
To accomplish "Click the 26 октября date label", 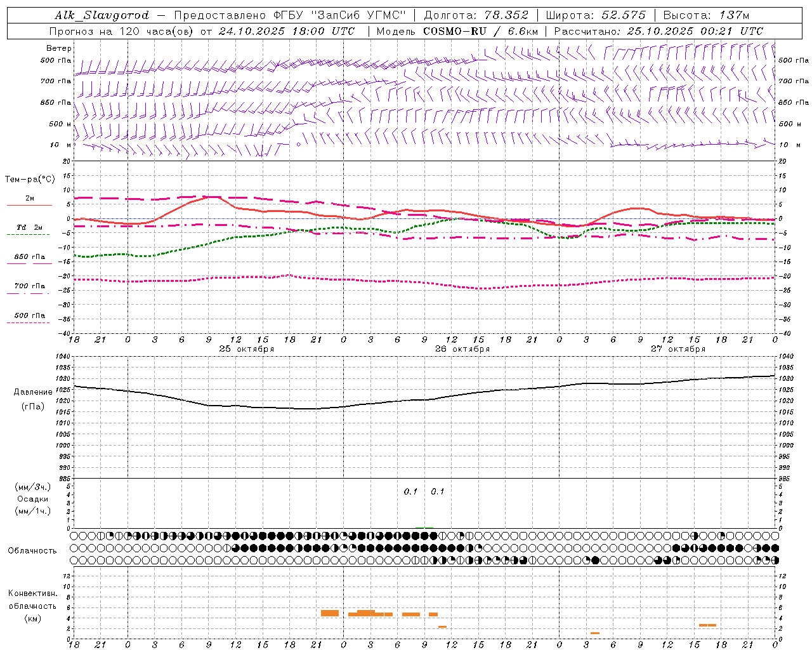I will tap(462, 349).
